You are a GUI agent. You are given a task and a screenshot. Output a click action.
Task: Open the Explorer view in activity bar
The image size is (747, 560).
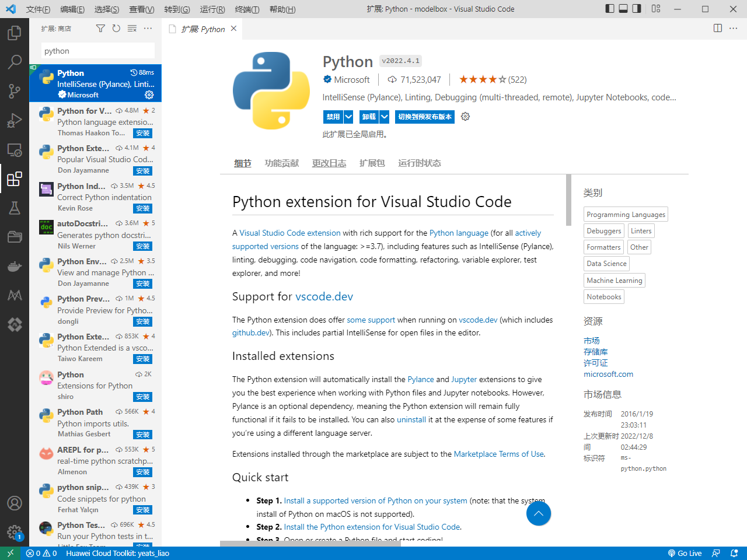[15, 33]
